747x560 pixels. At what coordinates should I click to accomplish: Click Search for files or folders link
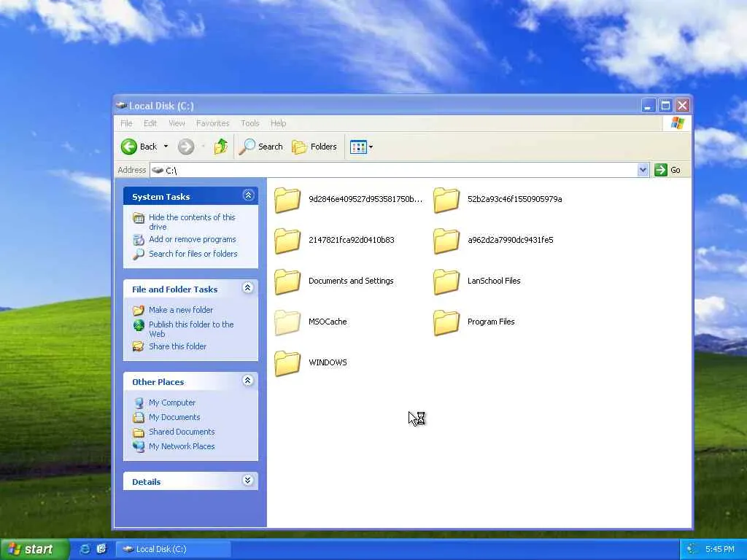pos(193,254)
